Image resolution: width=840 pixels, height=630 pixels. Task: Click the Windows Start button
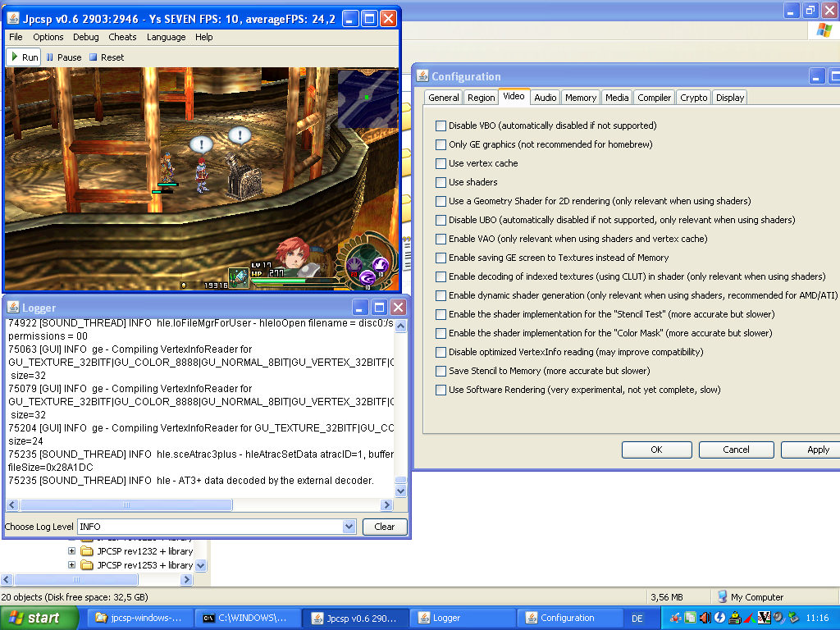click(39, 618)
